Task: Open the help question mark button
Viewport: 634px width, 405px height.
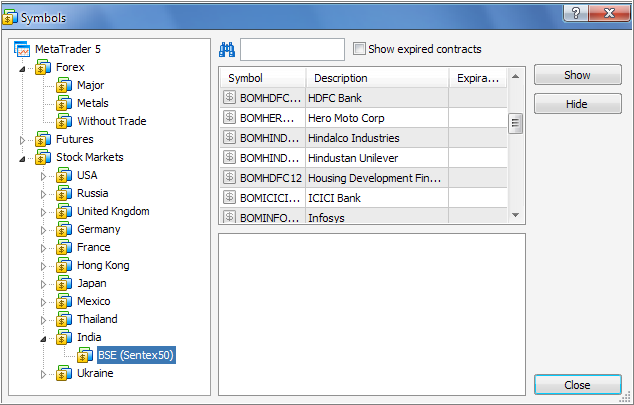Action: point(576,13)
